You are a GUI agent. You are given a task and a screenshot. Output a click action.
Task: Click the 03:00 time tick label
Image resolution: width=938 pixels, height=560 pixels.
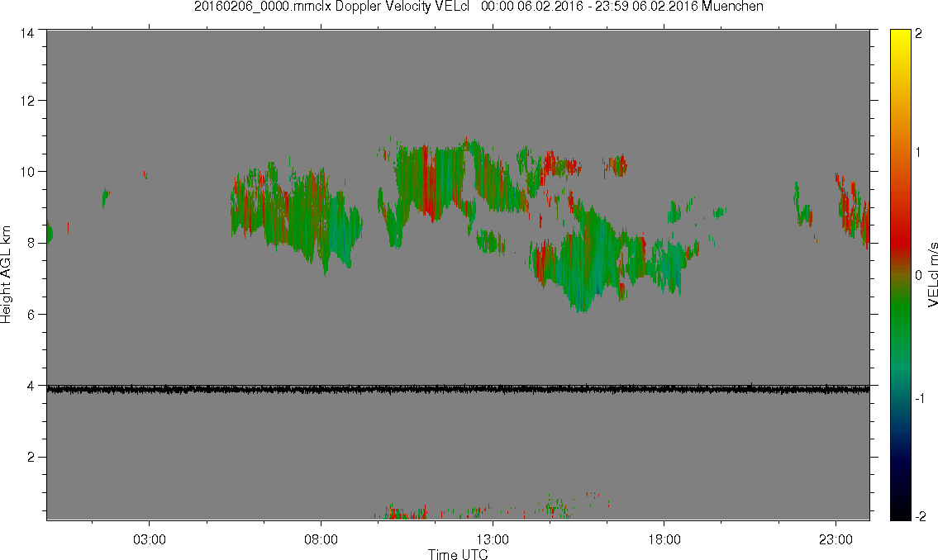[x=149, y=539]
